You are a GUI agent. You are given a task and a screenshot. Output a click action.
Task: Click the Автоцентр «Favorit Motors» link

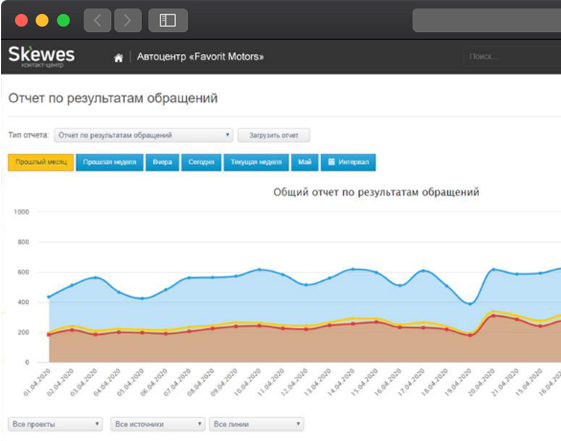point(200,57)
